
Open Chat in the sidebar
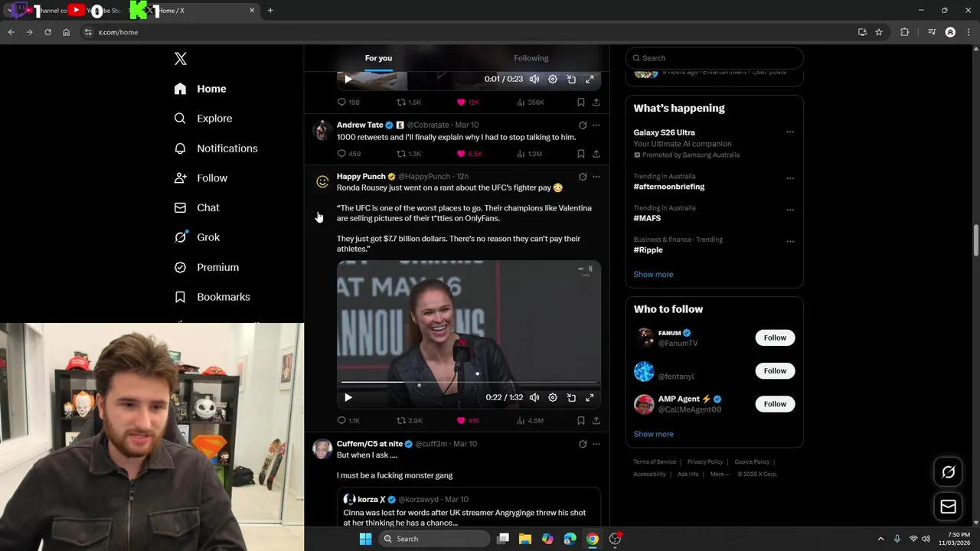[x=197, y=207]
